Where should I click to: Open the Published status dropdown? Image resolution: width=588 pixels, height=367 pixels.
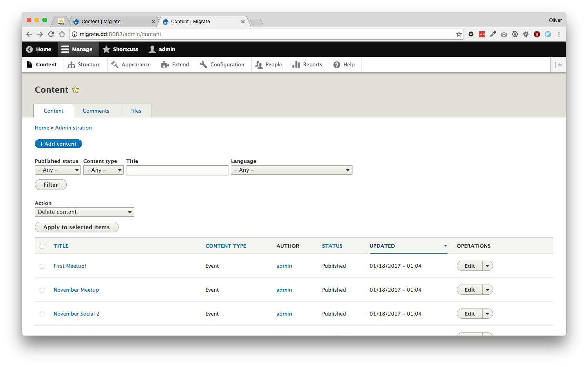[58, 170]
